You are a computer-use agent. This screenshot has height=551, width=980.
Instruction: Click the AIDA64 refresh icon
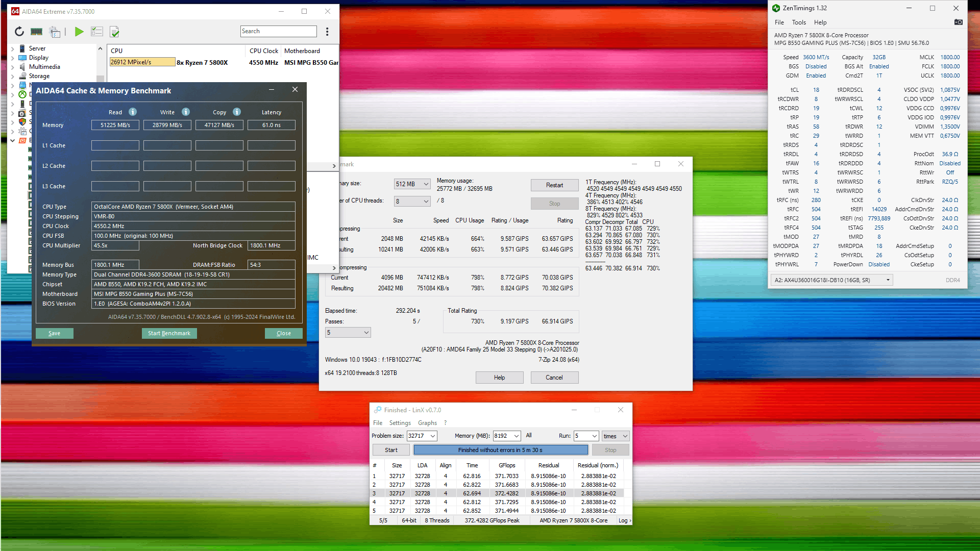click(19, 32)
